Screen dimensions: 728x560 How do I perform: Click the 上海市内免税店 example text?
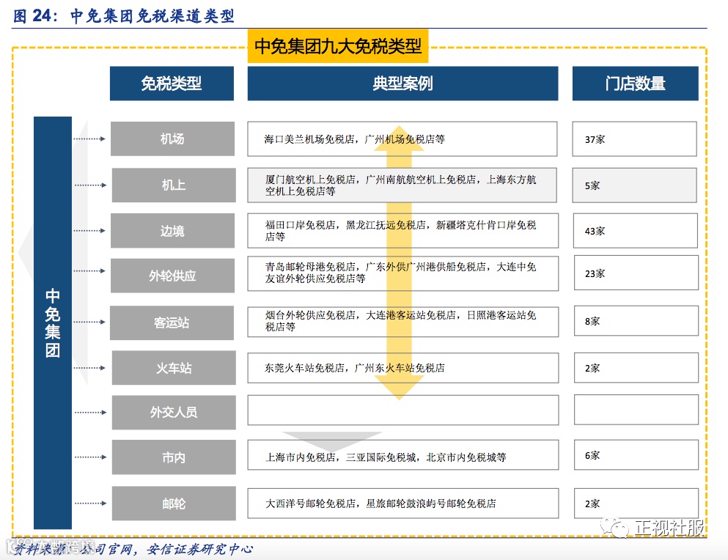(301, 457)
